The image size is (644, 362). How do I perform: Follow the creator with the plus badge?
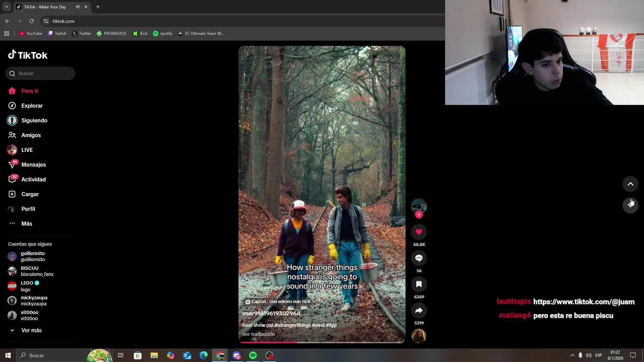(419, 215)
